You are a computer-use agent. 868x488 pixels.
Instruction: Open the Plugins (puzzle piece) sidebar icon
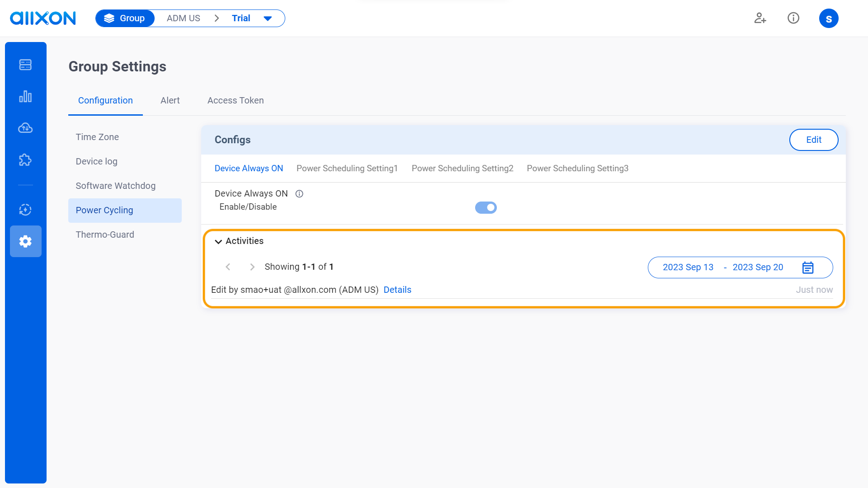click(x=26, y=160)
